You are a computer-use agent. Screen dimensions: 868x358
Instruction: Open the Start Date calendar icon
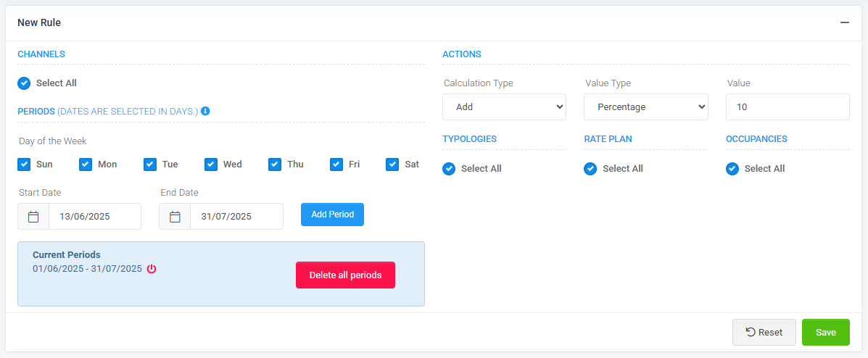point(33,217)
